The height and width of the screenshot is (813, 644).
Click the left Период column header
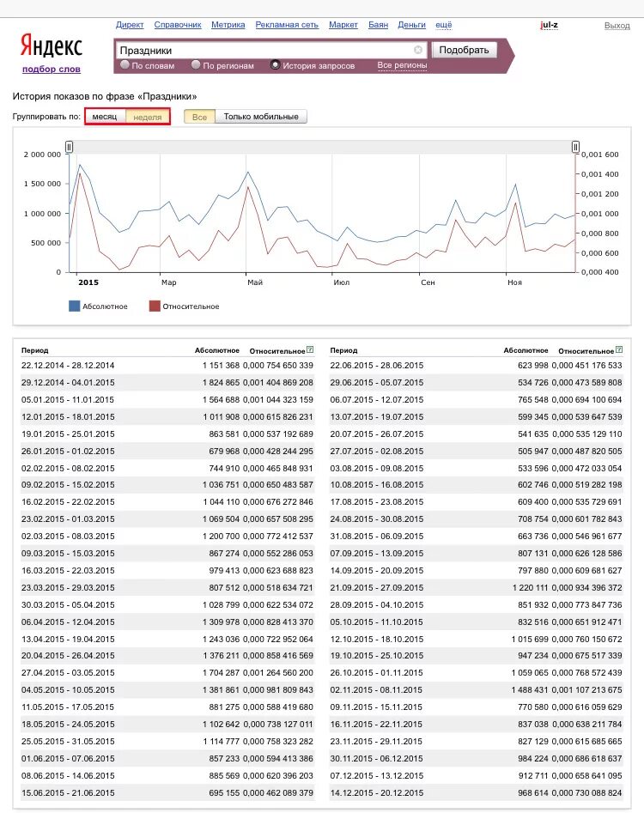click(34, 350)
